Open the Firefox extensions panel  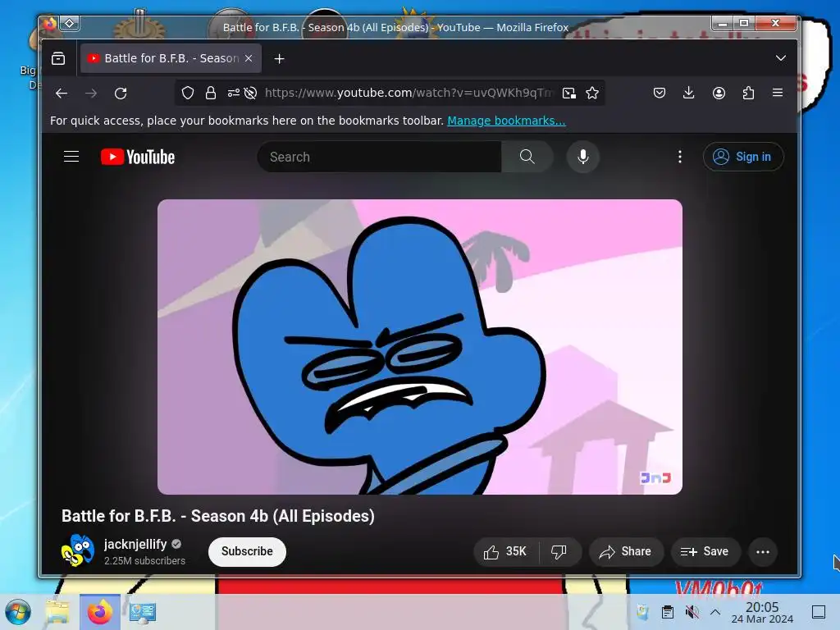[748, 94]
